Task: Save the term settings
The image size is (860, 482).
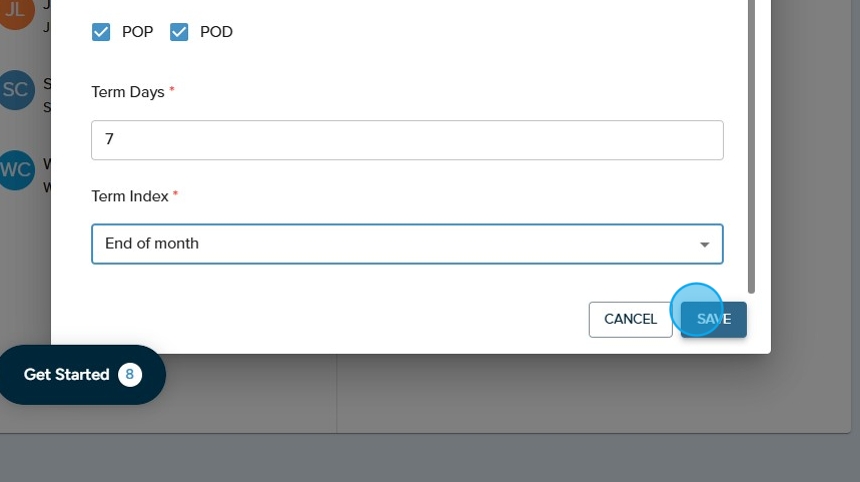Action: [x=714, y=319]
